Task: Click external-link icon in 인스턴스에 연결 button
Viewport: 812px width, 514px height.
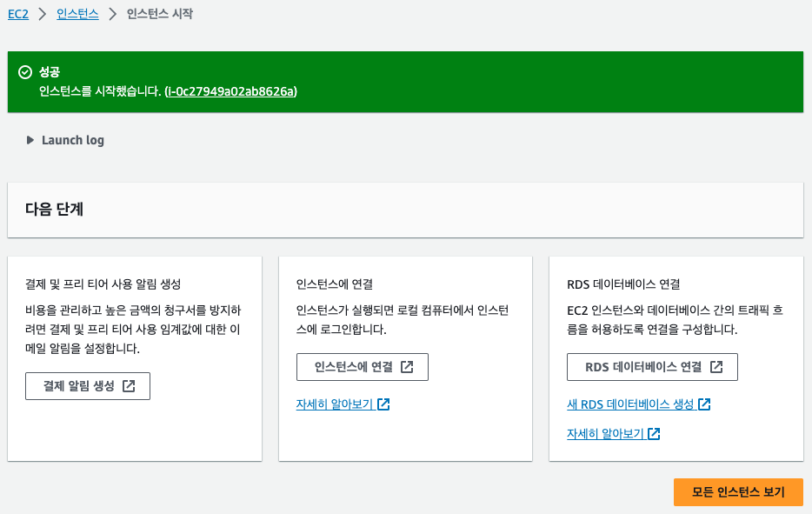Action: [407, 367]
